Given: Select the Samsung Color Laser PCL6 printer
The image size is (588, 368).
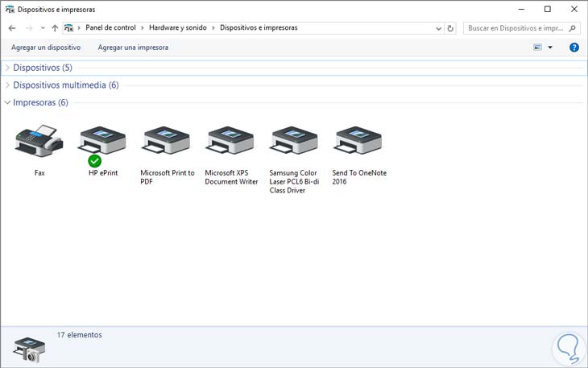Looking at the screenshot, I should 294,141.
